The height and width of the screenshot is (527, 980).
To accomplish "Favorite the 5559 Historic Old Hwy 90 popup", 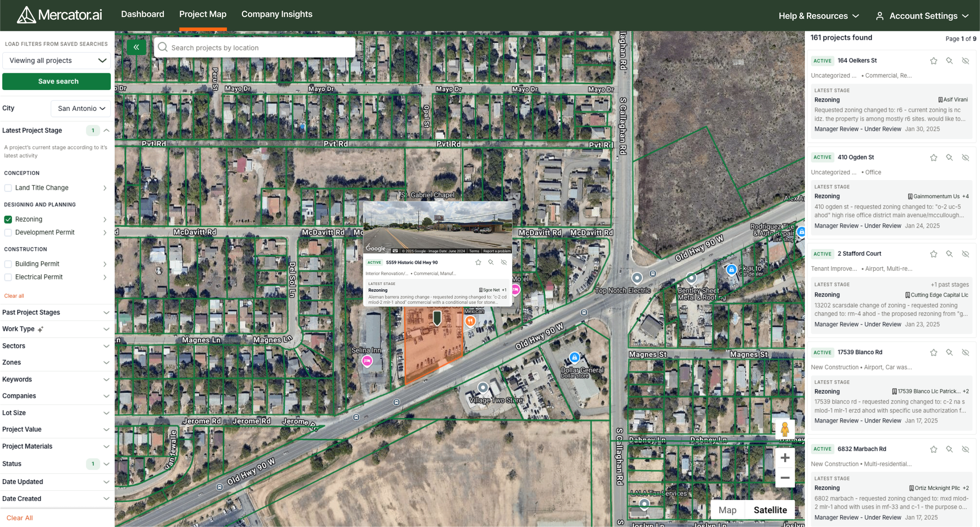I will click(478, 262).
